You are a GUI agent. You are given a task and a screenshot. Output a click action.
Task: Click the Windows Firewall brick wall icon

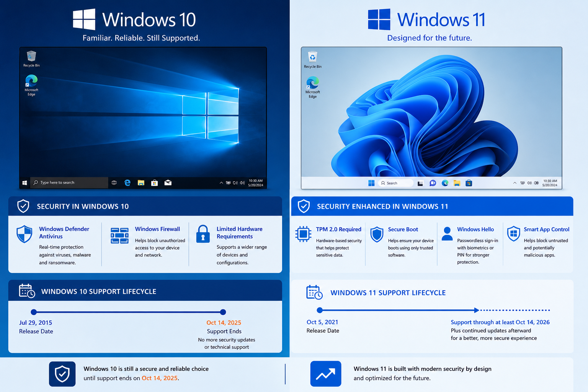pyautogui.click(x=119, y=235)
